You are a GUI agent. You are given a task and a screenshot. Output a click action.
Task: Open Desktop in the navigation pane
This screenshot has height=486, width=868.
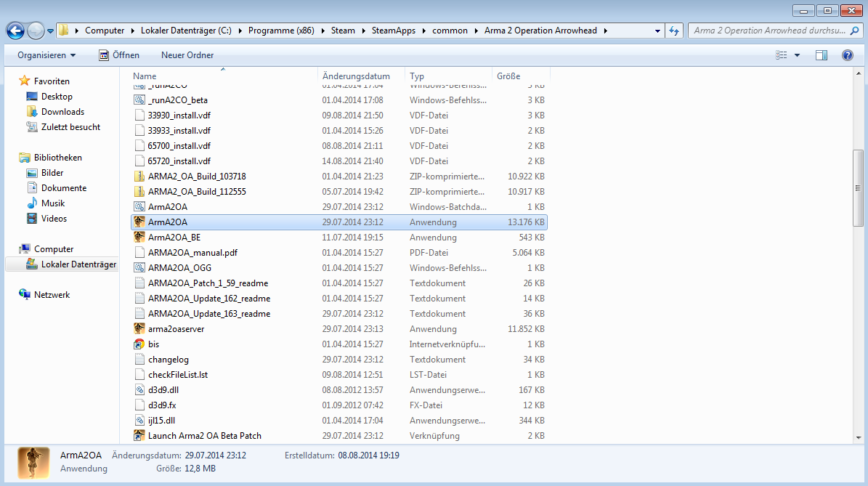[x=57, y=97]
